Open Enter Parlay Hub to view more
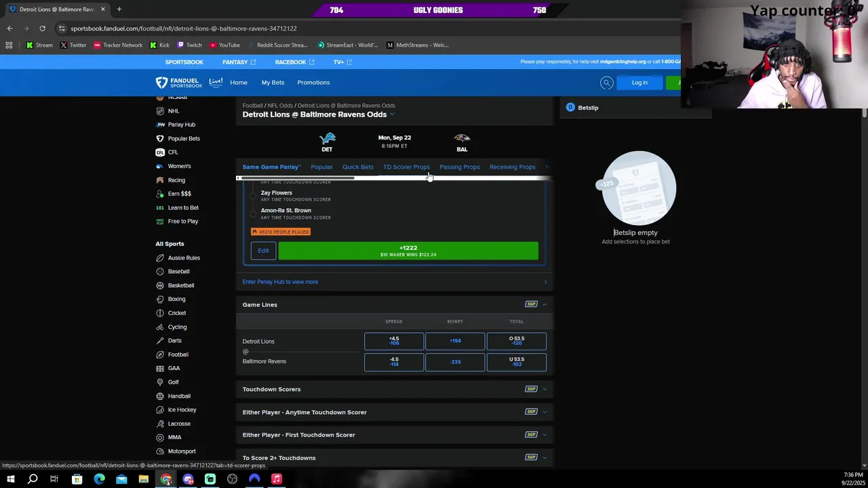Viewport: 868px width, 488px height. coord(395,282)
